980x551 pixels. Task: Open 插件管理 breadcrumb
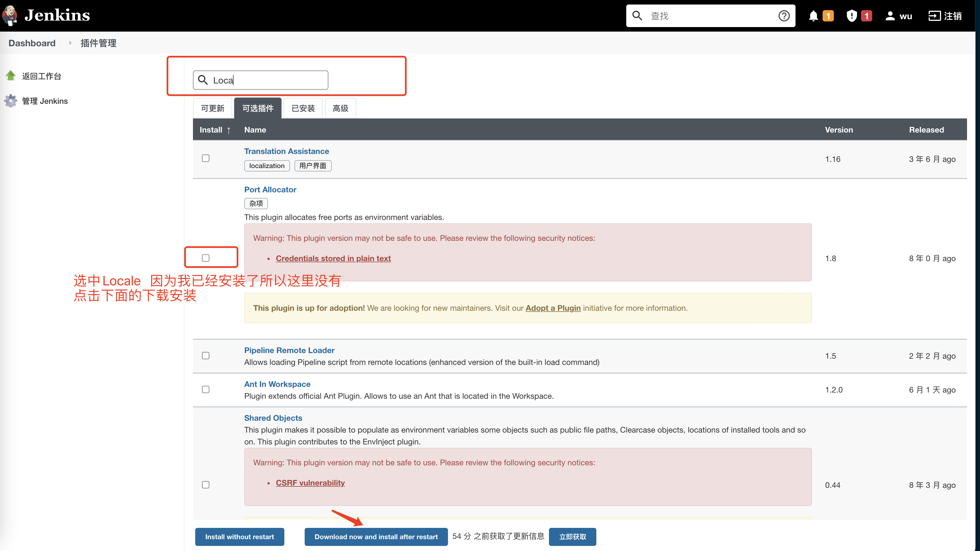tap(98, 43)
